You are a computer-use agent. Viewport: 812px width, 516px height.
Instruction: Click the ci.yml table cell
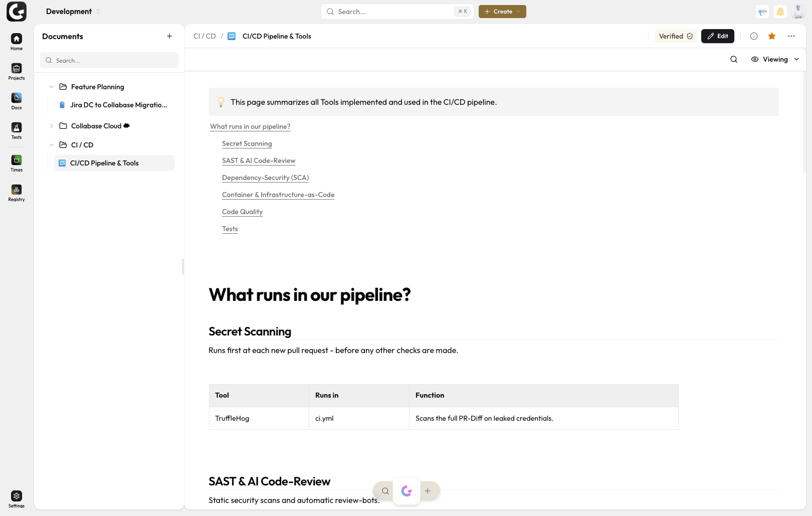point(359,418)
